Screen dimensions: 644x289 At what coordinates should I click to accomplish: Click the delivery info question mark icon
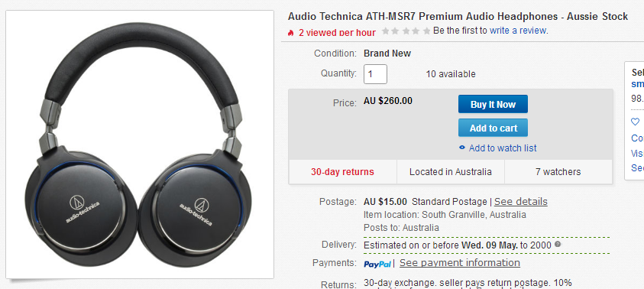point(558,244)
